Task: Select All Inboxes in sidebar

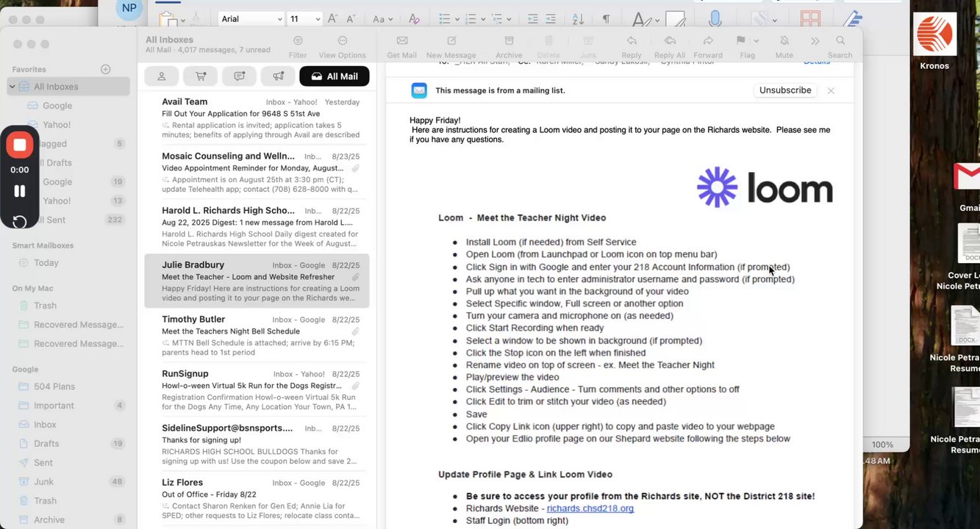Action: [69, 87]
